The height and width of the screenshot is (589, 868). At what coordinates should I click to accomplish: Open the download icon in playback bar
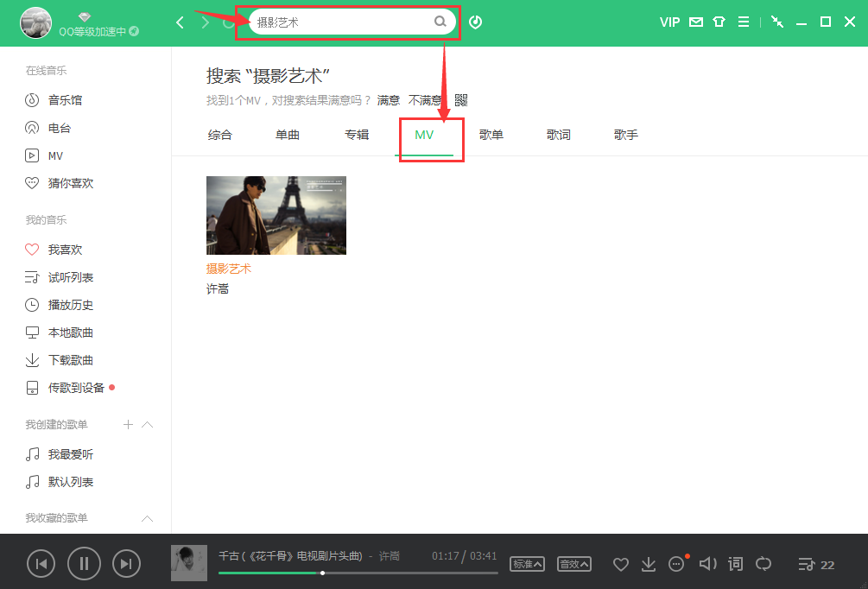649,563
